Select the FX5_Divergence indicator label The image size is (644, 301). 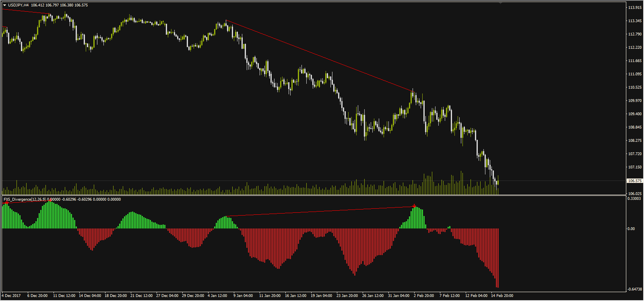(x=24, y=199)
